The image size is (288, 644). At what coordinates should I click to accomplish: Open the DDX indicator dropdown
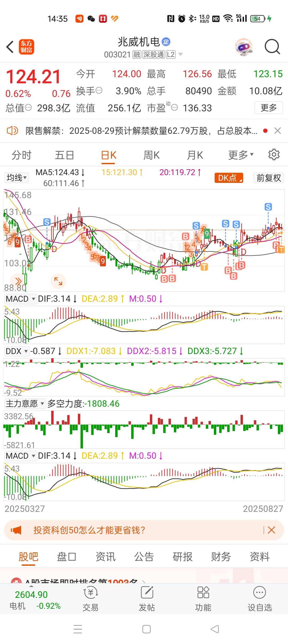(x=17, y=351)
